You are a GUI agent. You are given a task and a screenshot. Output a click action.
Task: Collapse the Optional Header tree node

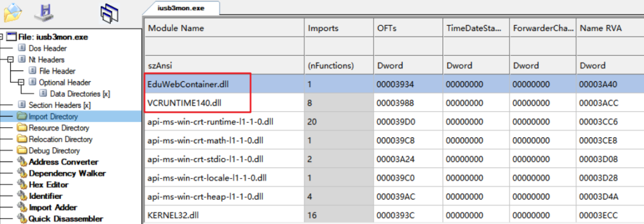[x=21, y=82]
